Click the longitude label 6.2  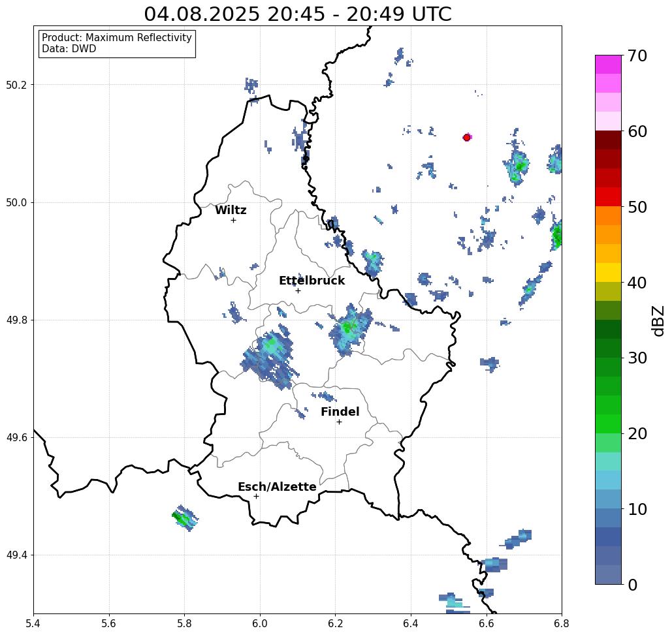(x=335, y=623)
